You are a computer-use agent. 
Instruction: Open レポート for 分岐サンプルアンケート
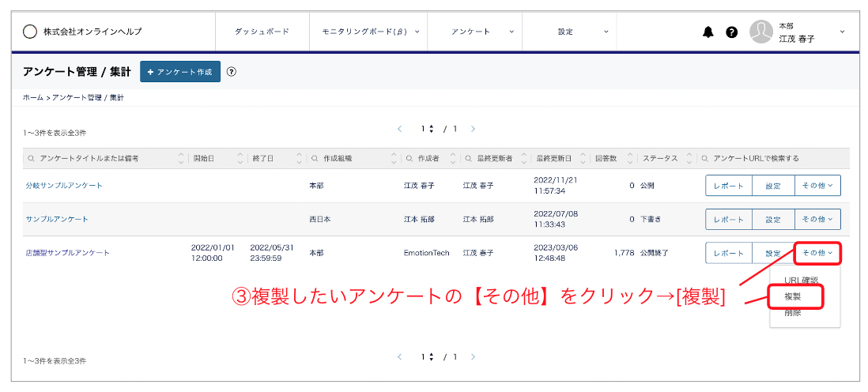729,186
